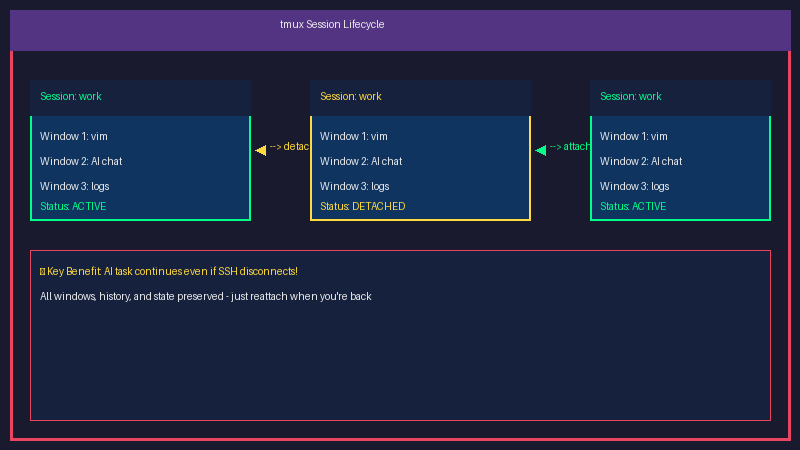Select 'Session: work' header in rightmost box
800x450 pixels.
(631, 96)
